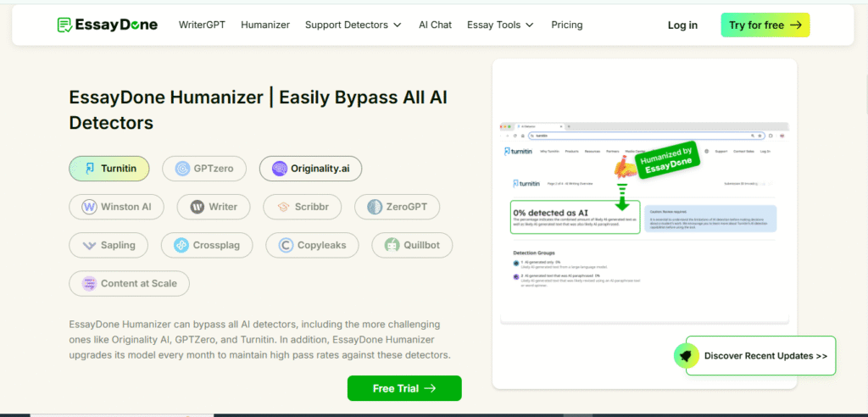Click the EssayDone logo icon
Viewport: 868px width, 417px height.
click(x=64, y=25)
